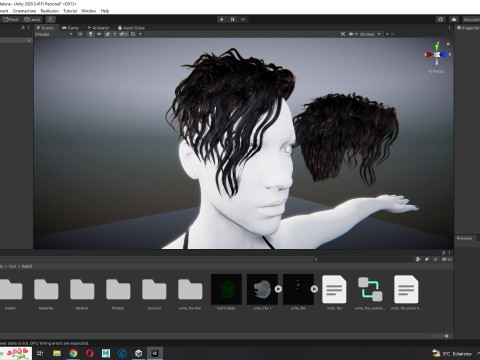Click search by type icon in Project
Viewport: 480px width, 360px height.
click(x=418, y=259)
